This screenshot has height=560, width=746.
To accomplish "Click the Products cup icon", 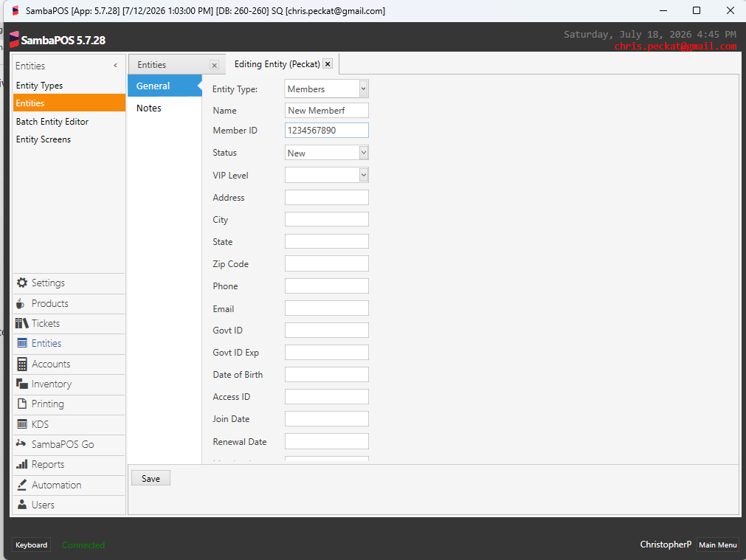I will click(21, 303).
